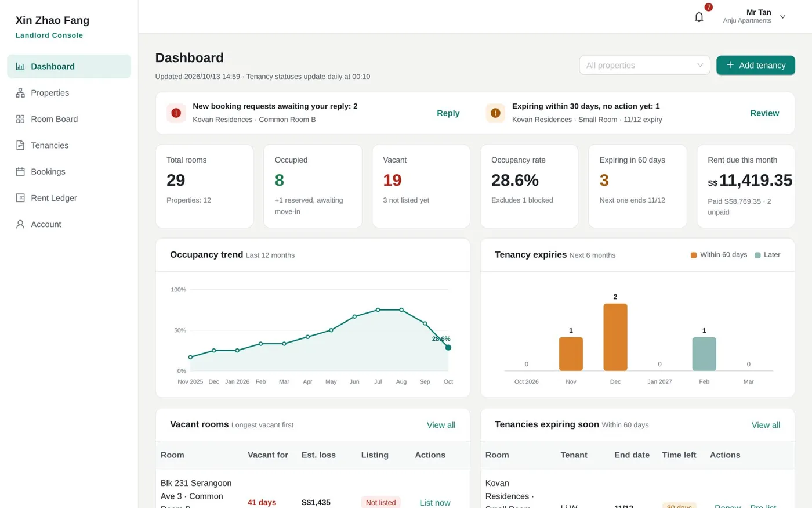
Task: Click the Nov bar in Tenancy expiries chart
Action: (571, 354)
